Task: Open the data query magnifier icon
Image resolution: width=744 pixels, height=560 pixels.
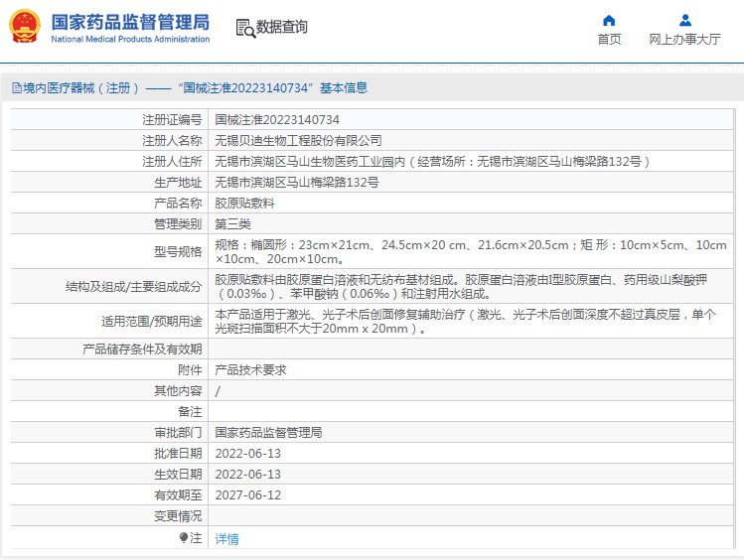Action: (x=245, y=28)
